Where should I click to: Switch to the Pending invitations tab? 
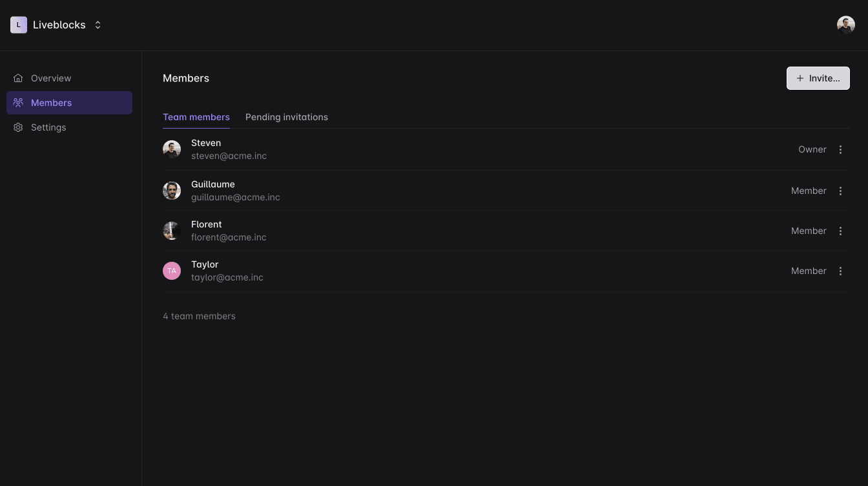click(287, 117)
